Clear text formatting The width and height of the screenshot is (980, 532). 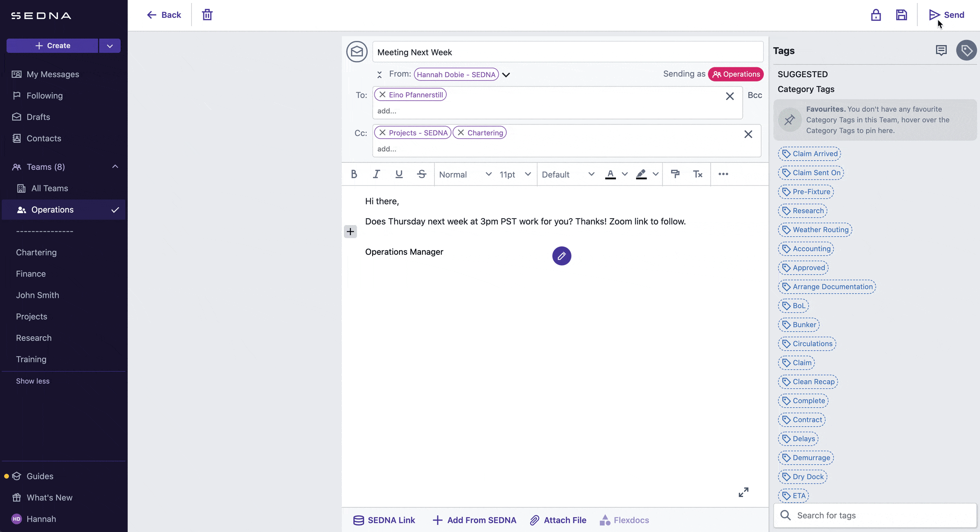[x=698, y=174]
